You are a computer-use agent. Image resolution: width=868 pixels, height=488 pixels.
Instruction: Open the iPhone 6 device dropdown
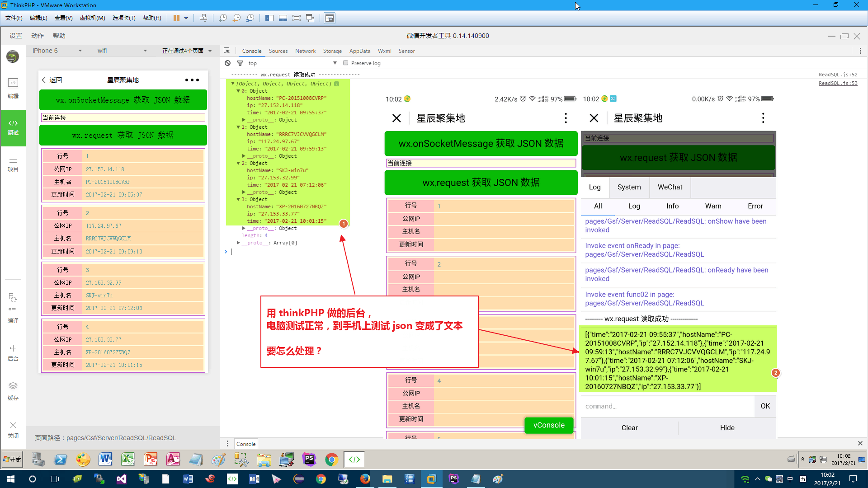coord(57,51)
